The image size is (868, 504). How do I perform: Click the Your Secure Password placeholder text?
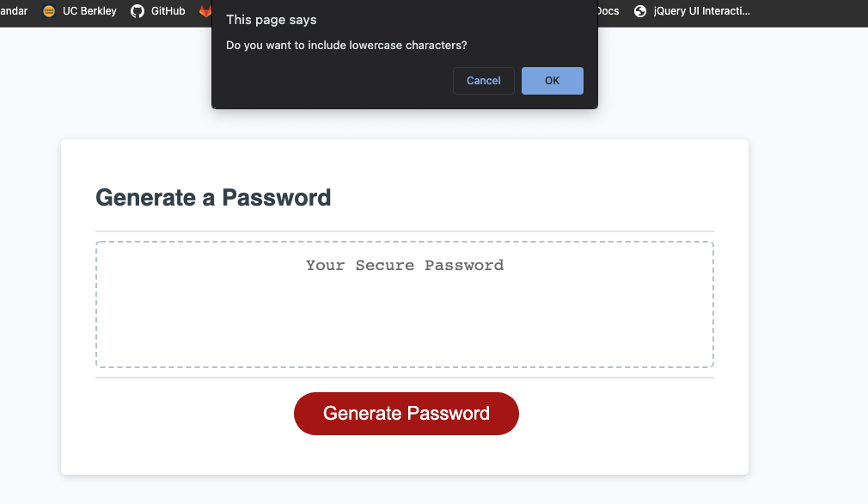404,265
